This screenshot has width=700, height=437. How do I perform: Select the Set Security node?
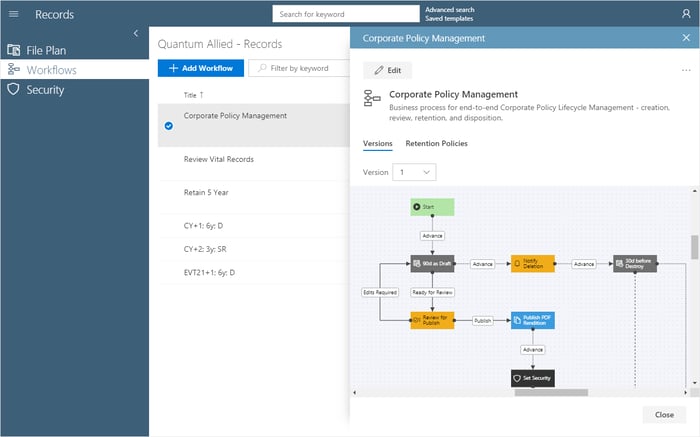pyautogui.click(x=533, y=378)
